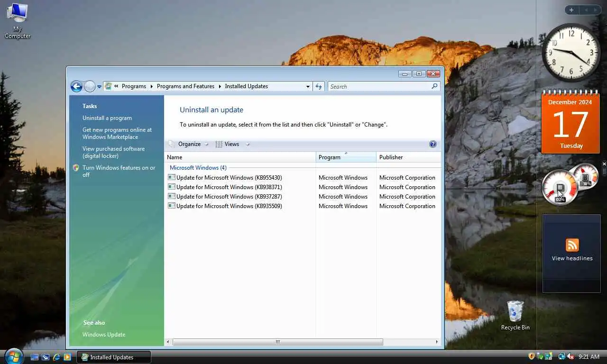Click the search magnifier icon
Image resolution: width=607 pixels, height=364 pixels.
[434, 86]
